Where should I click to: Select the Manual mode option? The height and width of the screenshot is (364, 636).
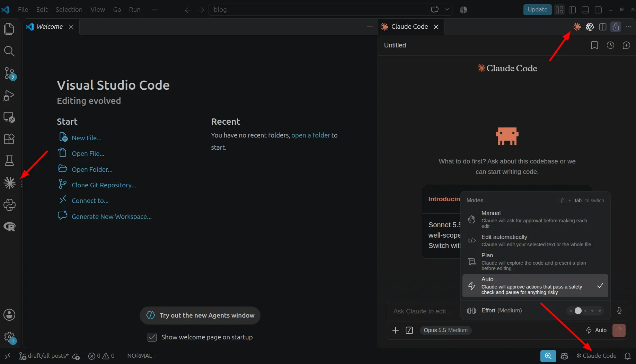coord(535,219)
